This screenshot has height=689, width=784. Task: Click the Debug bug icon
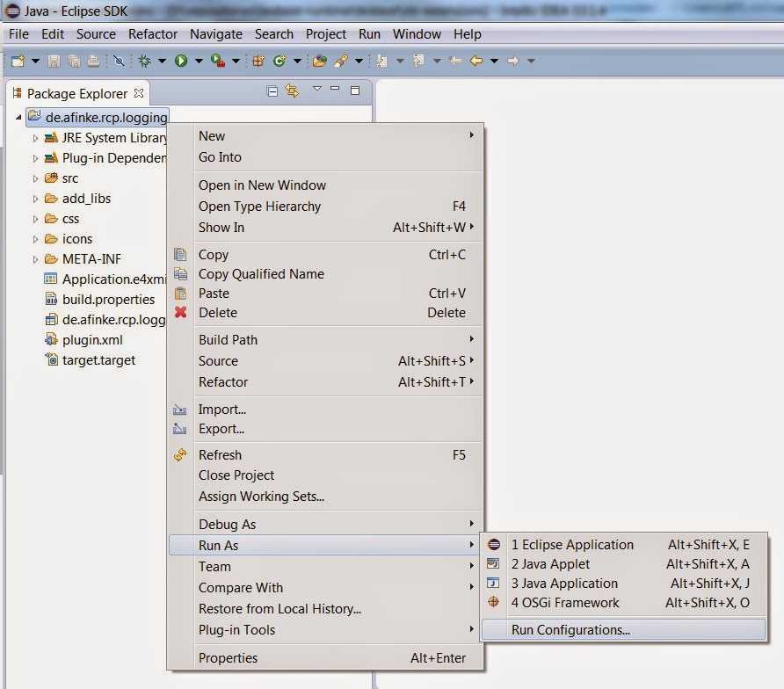pos(144,61)
